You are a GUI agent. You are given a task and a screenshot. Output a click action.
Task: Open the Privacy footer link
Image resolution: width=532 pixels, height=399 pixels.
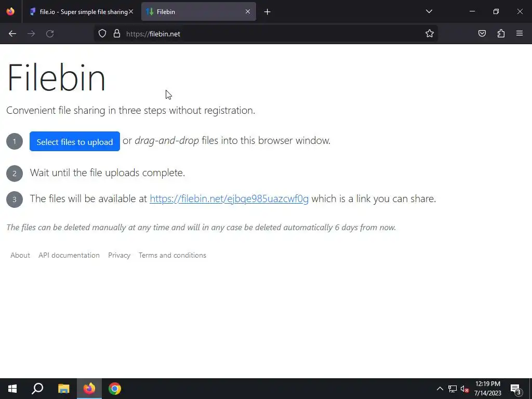pos(119,255)
